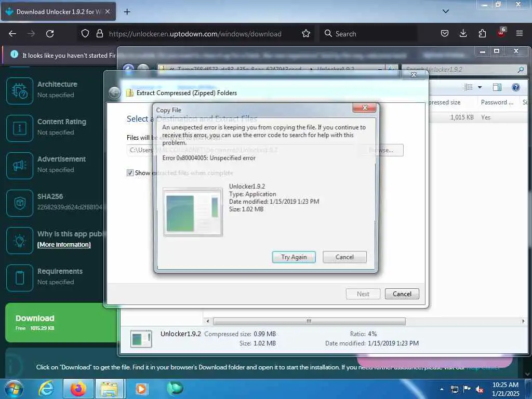Click the tracking protection shield icon

coord(85,33)
